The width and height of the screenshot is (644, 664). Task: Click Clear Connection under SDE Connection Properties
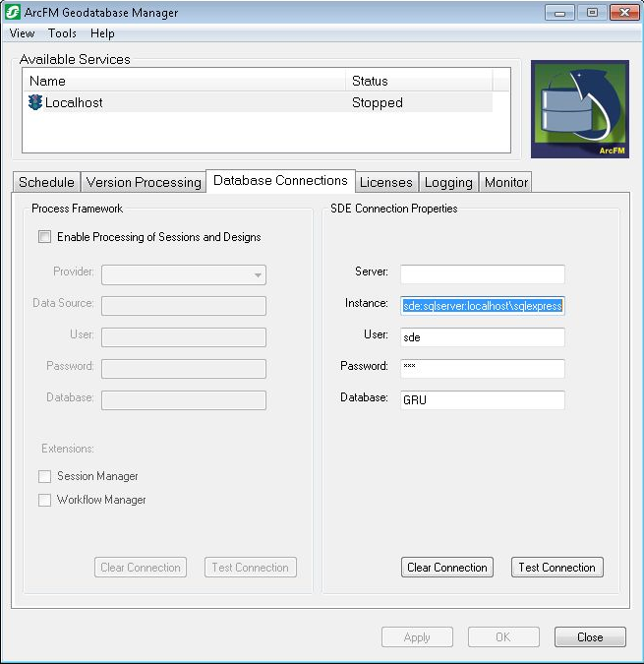447,568
